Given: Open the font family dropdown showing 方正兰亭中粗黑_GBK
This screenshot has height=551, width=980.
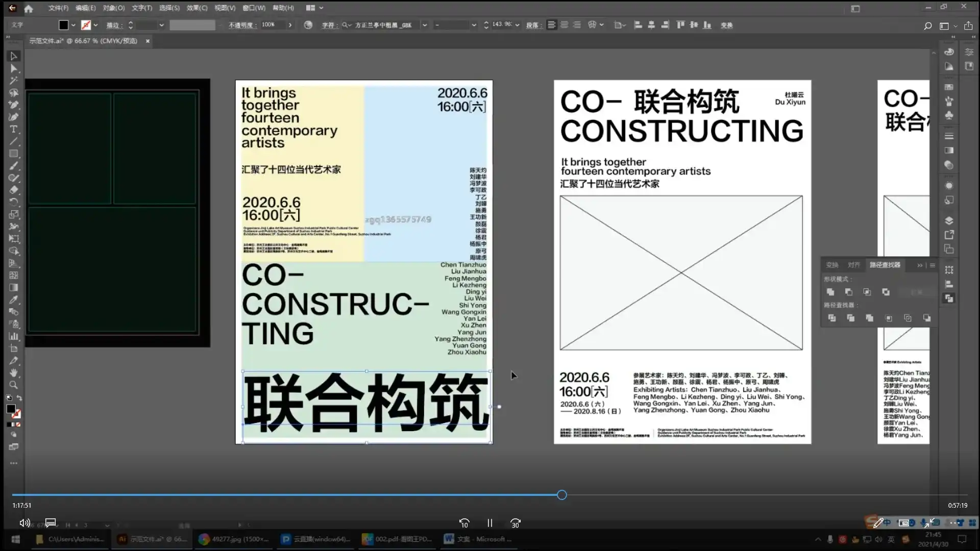Looking at the screenshot, I should 425,24.
